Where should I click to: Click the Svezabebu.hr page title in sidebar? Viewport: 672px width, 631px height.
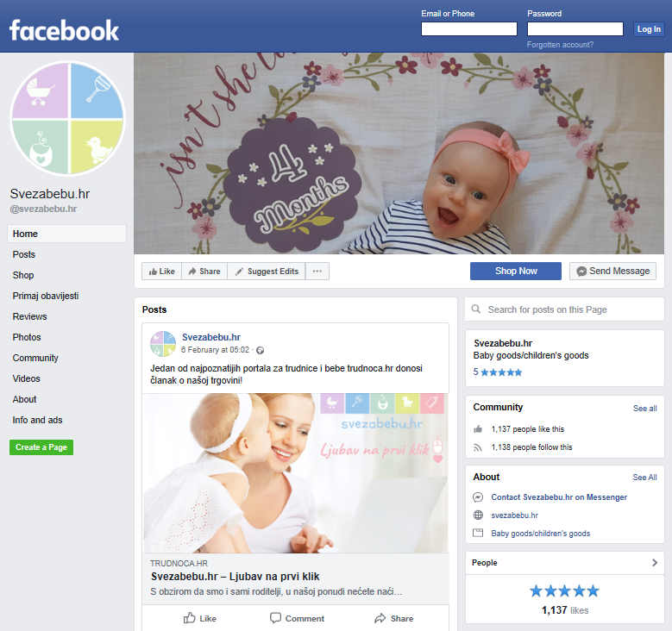[50, 194]
